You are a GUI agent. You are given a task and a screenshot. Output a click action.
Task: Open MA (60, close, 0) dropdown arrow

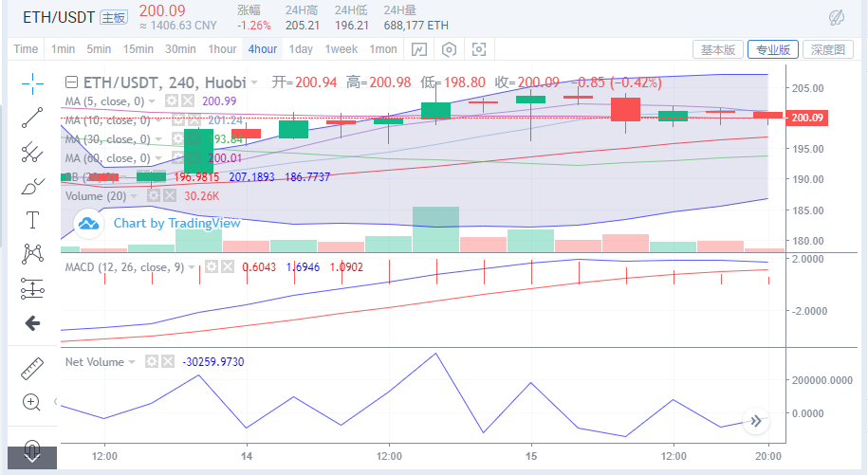pos(158,158)
